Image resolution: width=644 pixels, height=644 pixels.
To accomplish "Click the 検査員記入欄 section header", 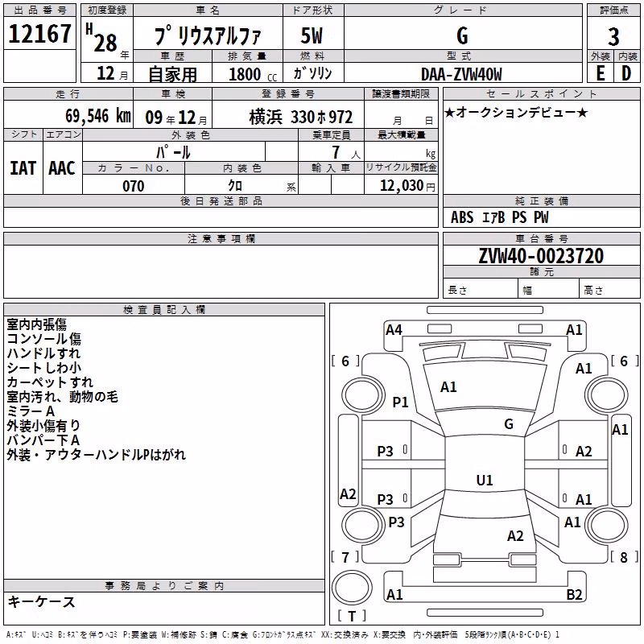I will [164, 310].
